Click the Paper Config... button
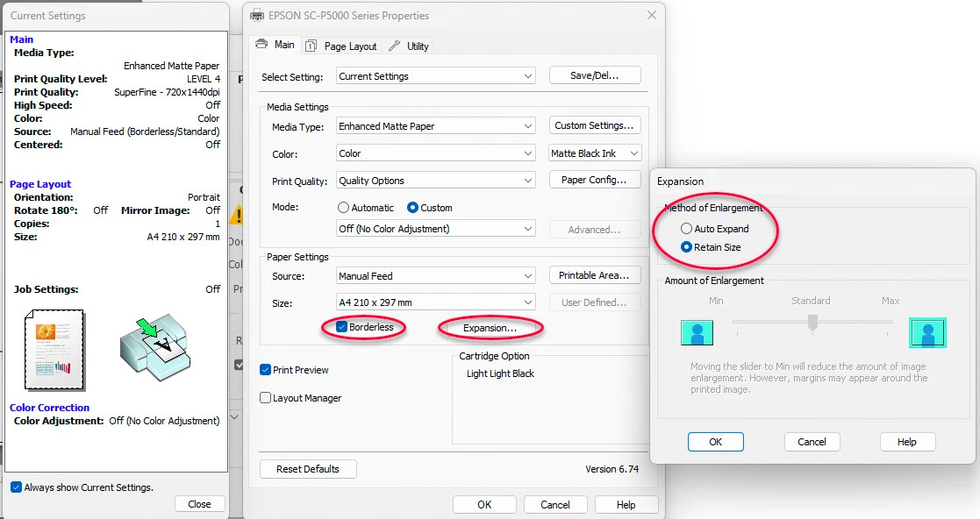 [x=595, y=180]
